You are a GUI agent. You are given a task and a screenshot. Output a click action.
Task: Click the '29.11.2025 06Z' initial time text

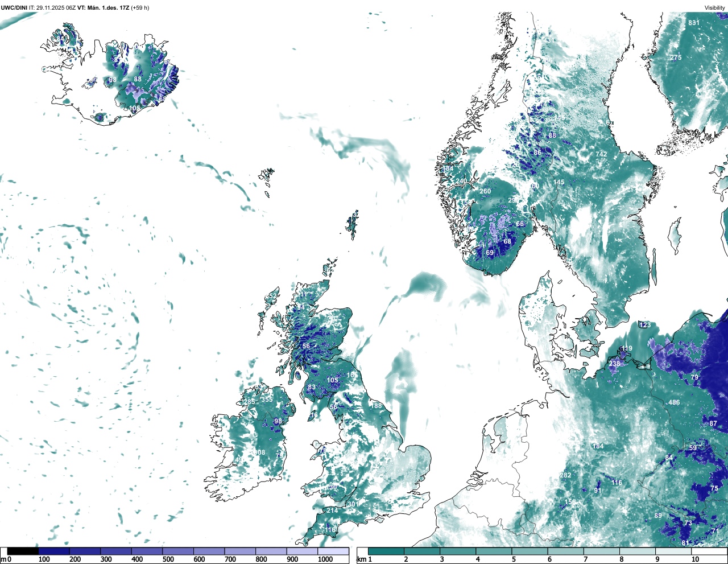pyautogui.click(x=56, y=8)
